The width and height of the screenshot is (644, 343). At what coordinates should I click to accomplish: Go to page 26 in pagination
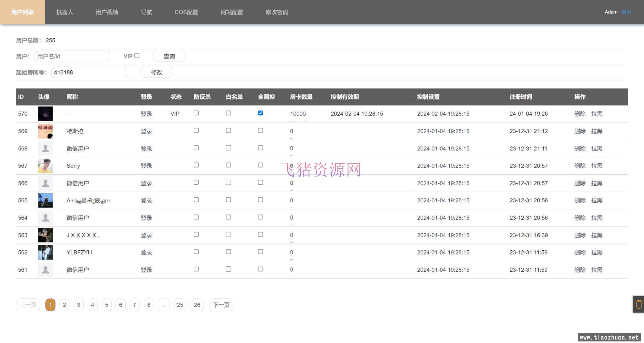(197, 305)
